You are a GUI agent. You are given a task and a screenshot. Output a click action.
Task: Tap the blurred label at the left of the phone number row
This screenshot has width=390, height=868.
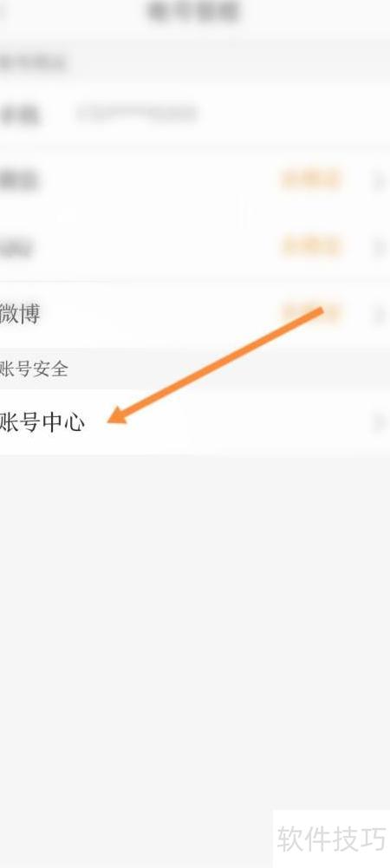(x=19, y=114)
